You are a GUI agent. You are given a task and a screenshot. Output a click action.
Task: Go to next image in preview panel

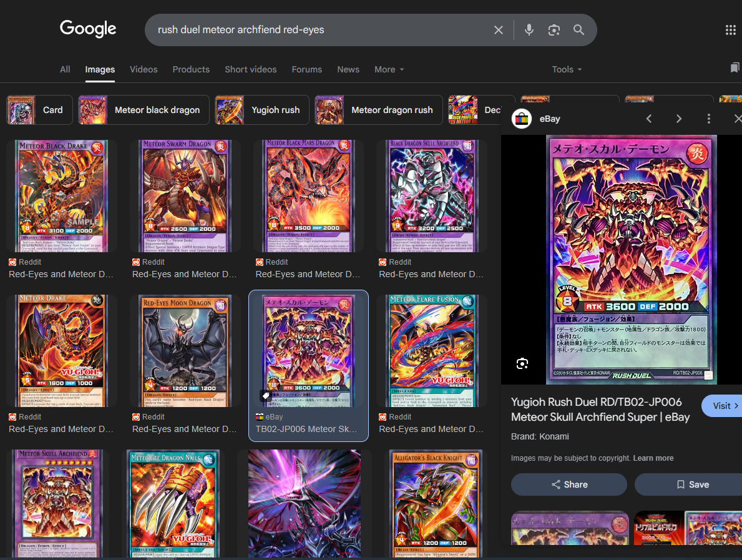coord(678,119)
